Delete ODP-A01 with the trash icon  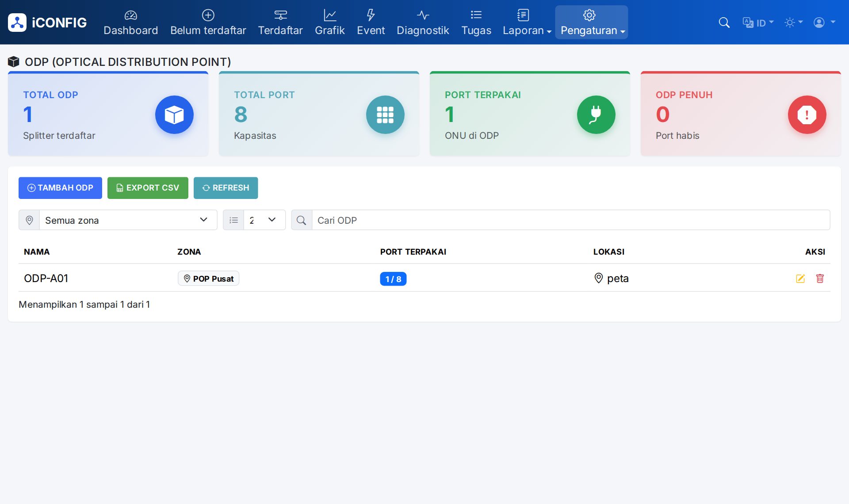820,279
